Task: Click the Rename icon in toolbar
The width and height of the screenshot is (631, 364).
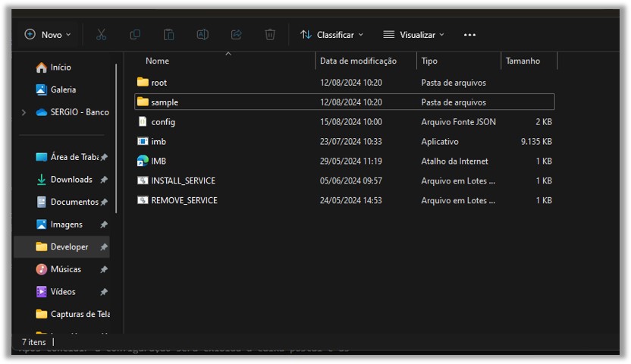Action: coord(202,35)
